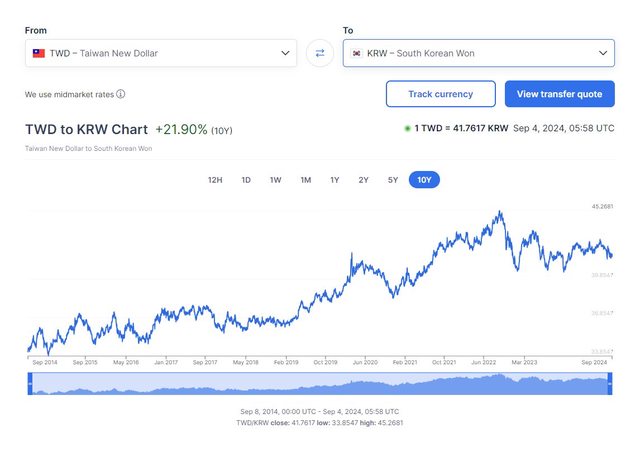The width and height of the screenshot is (640, 452).
Task: Expand the From currency dropdown chevron
Action: (x=286, y=53)
